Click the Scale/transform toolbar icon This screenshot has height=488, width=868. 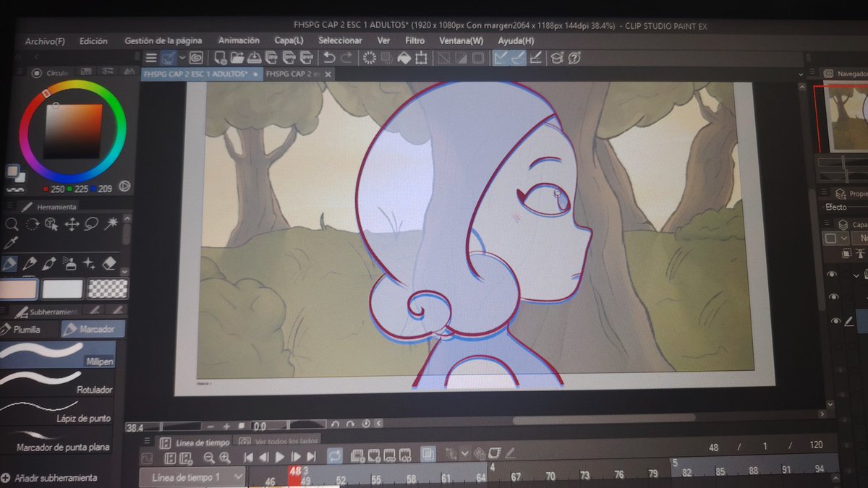click(422, 58)
